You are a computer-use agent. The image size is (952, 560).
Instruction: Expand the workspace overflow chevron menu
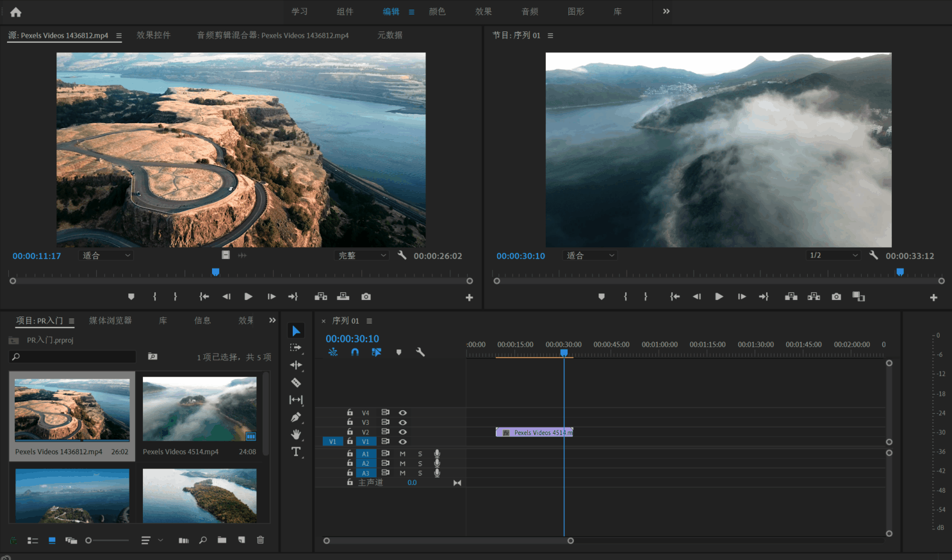(x=666, y=12)
